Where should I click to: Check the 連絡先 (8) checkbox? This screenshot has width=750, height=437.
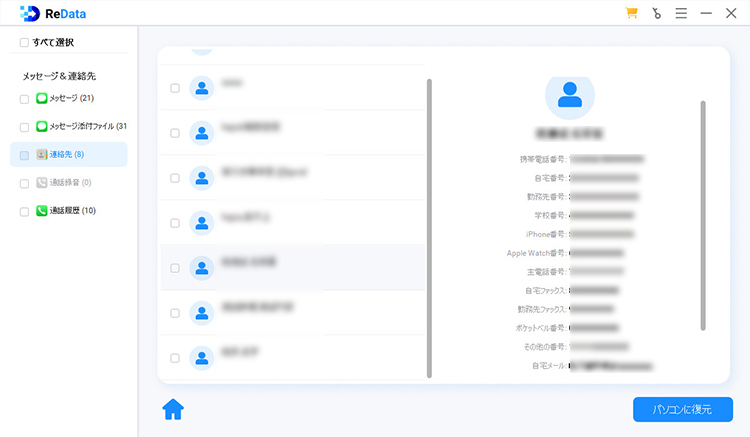[x=24, y=155]
